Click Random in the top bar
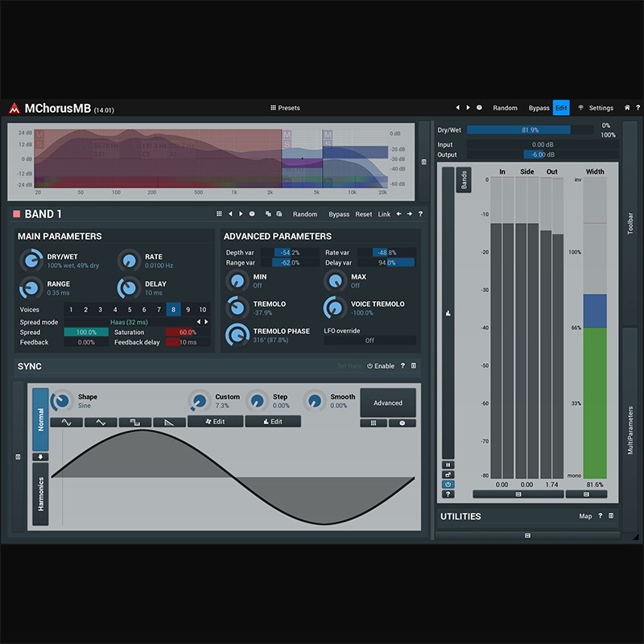Image resolution: width=644 pixels, height=644 pixels. point(506,108)
